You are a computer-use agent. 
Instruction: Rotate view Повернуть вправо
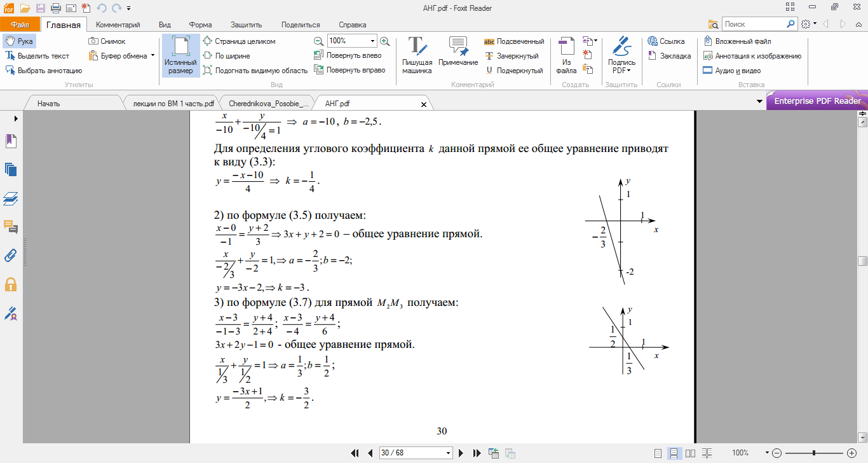[350, 70]
